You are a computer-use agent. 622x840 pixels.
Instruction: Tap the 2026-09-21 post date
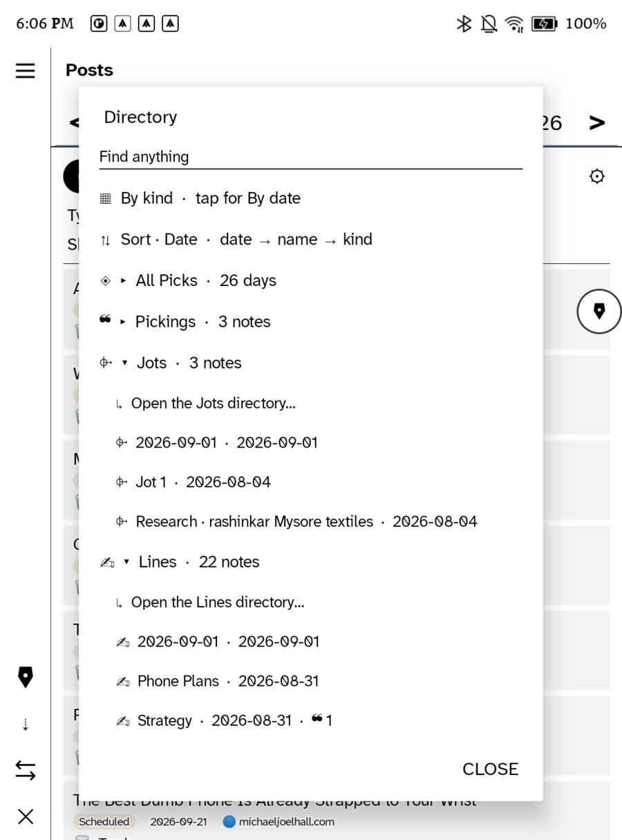point(178,822)
